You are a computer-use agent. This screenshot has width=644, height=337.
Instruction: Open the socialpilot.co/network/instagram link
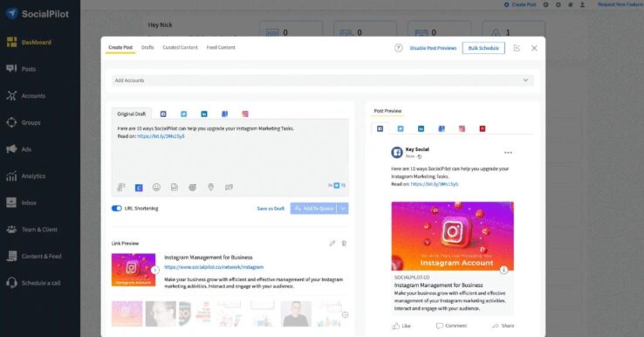[214, 267]
